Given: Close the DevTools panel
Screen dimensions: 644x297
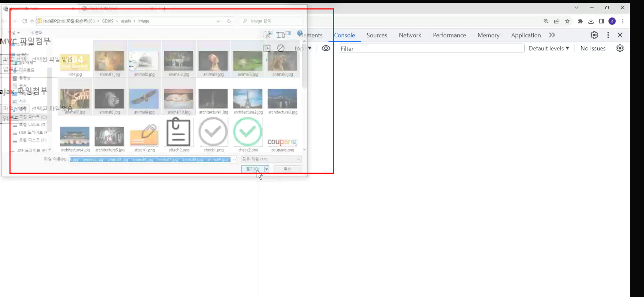Looking at the screenshot, I should point(620,35).
